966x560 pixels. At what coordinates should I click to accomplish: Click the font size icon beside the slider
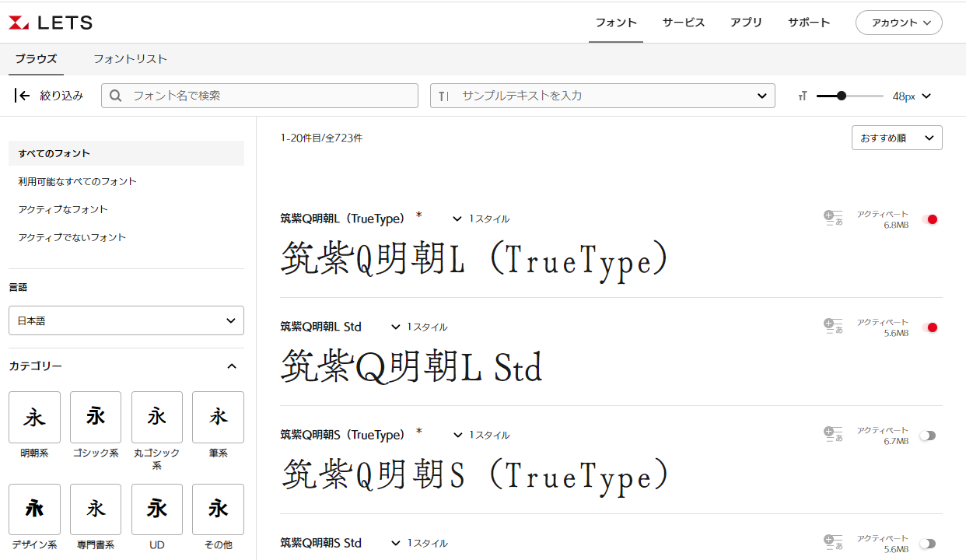coord(803,96)
